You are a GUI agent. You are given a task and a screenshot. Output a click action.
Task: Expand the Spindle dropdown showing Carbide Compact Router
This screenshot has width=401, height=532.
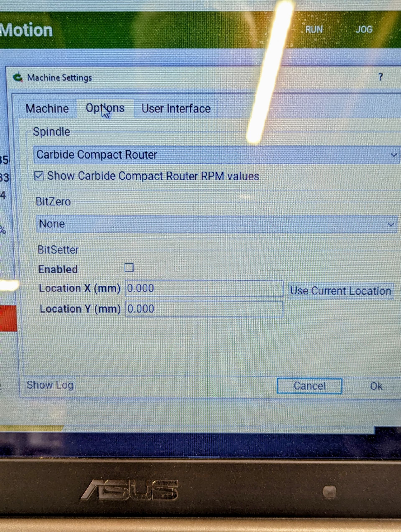[216, 155]
